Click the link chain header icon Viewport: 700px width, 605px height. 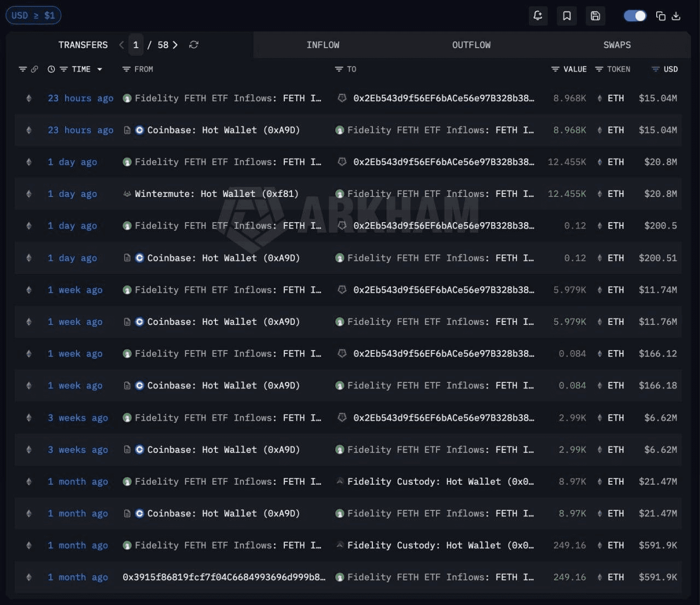34,69
